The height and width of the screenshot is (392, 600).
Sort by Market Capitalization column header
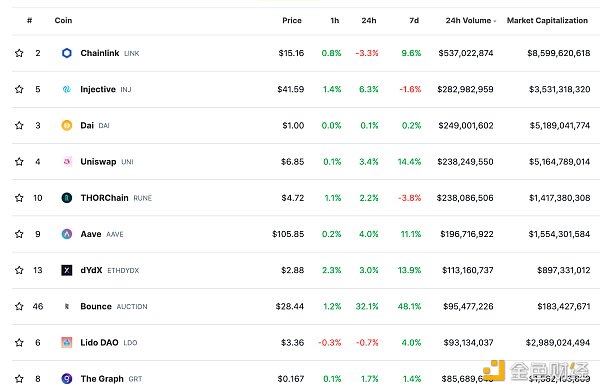pyautogui.click(x=547, y=20)
